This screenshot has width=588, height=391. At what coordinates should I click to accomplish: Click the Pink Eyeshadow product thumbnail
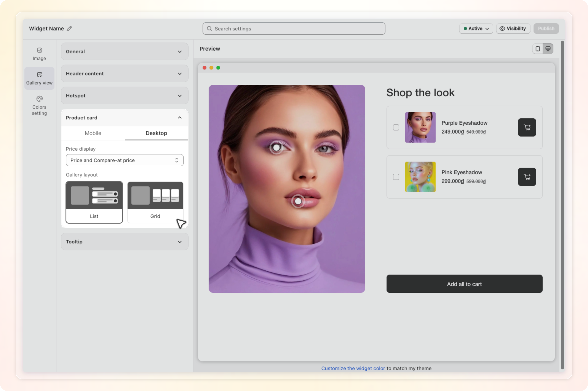pos(420,177)
